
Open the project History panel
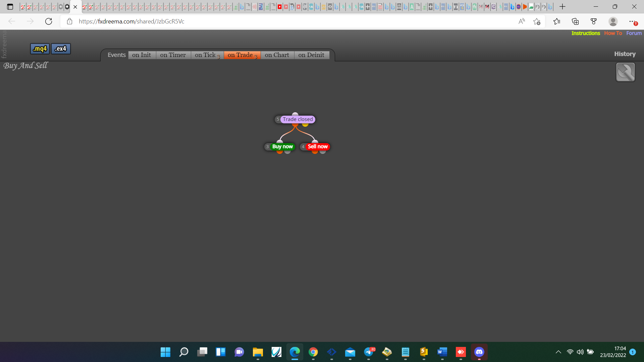click(x=625, y=54)
